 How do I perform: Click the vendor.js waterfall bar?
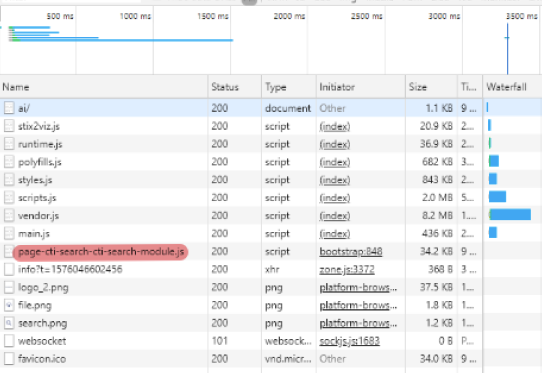[510, 214]
